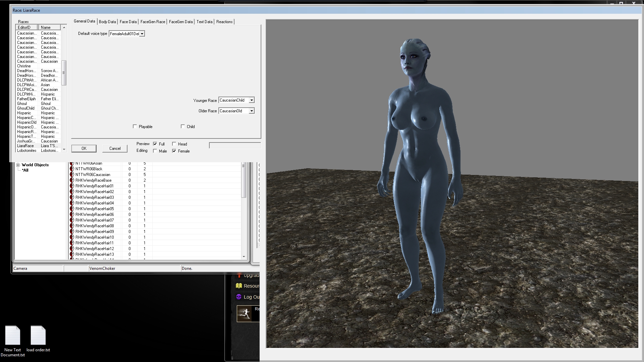Screen dimensions: 644x362
Task: Click the object list scroll-down arrow
Action: pos(244,257)
